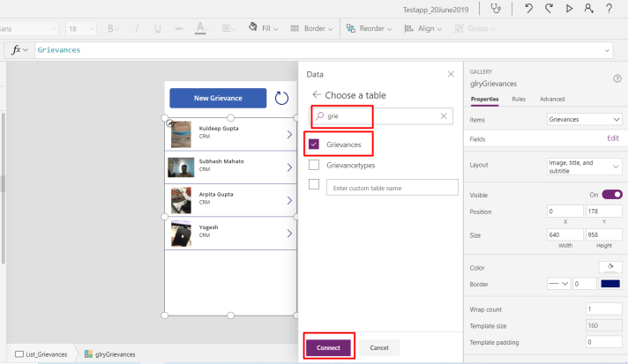Clear the search text with X icon
Viewport: 628px width, 364px height.
(x=444, y=116)
